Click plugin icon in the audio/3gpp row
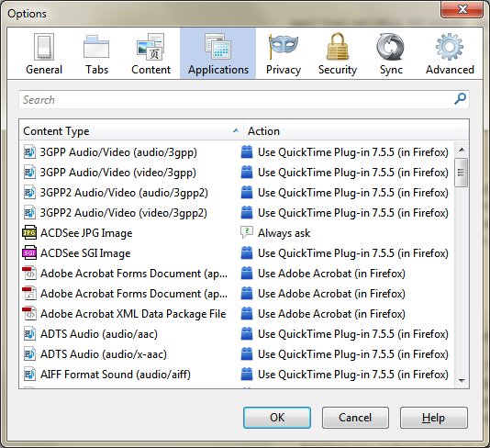 point(247,152)
